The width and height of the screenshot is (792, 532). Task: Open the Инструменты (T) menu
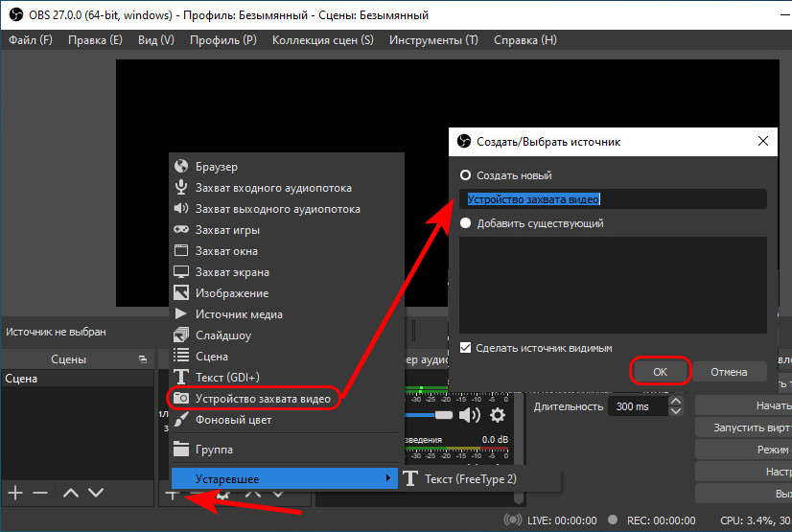433,40
